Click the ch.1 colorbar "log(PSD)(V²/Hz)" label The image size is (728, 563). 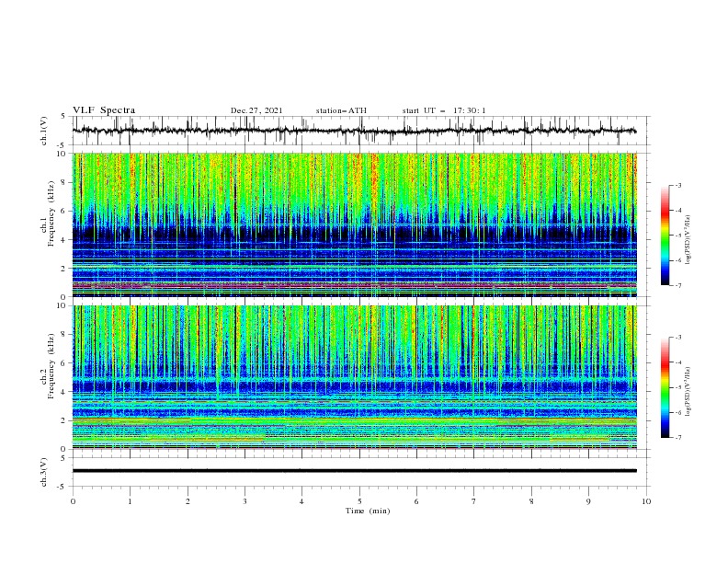(x=688, y=240)
